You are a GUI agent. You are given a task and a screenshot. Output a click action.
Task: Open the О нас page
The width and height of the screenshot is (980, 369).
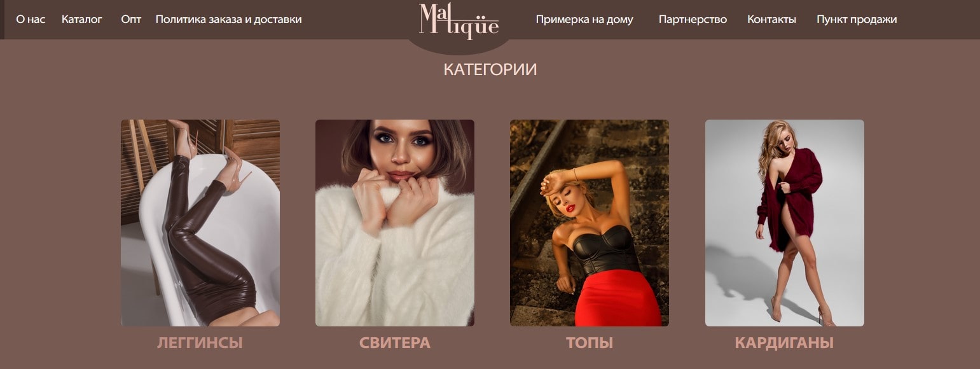(31, 19)
